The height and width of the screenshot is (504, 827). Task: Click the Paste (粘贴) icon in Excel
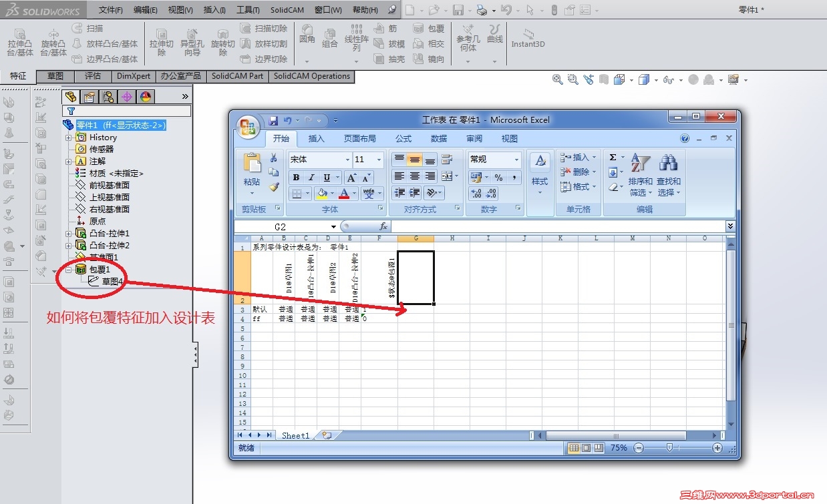(x=253, y=164)
